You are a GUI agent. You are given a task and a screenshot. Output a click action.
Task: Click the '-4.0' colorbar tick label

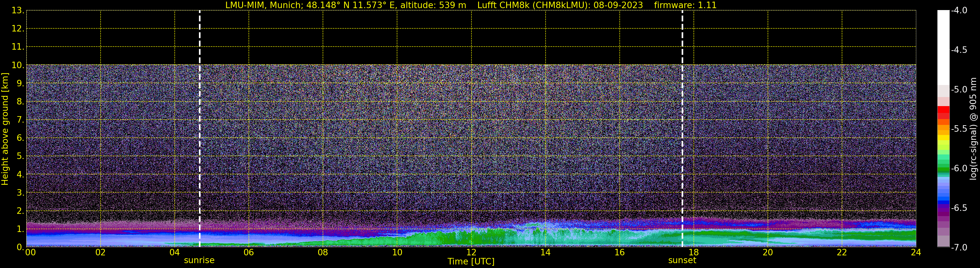[x=959, y=11]
